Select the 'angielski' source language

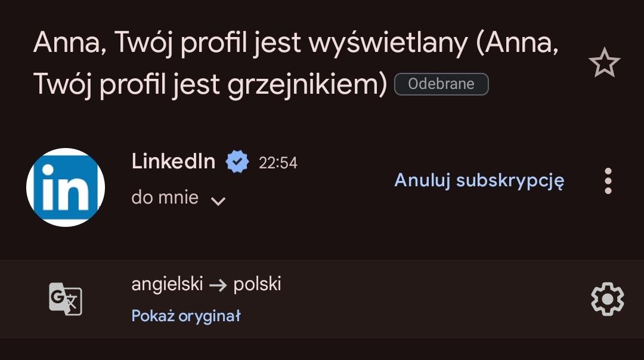[x=167, y=284]
